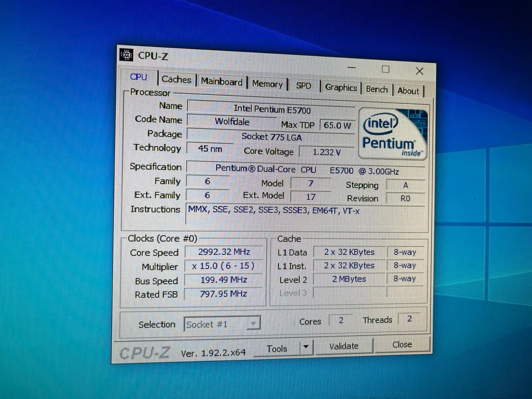The width and height of the screenshot is (532, 399).
Task: Click the L1 Inst. 8-way associativity
Action: (x=405, y=265)
